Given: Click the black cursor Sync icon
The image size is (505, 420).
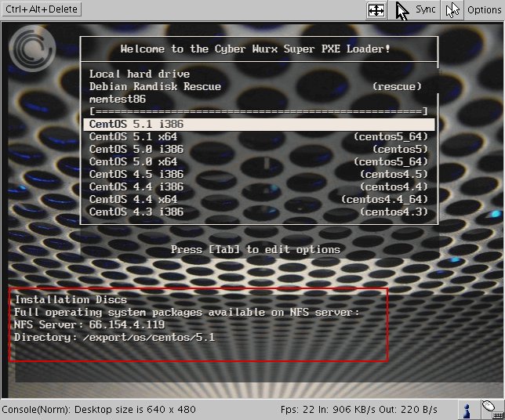Looking at the screenshot, I should tap(402, 11).
